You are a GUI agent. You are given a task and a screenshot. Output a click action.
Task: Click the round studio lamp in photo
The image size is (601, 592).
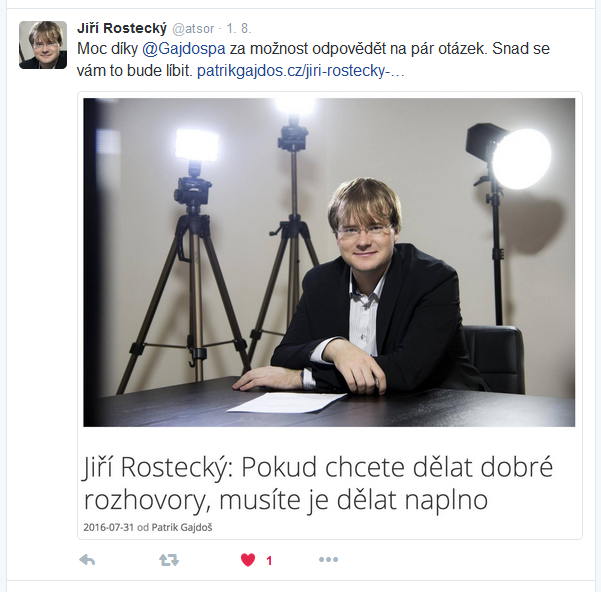[x=522, y=159]
